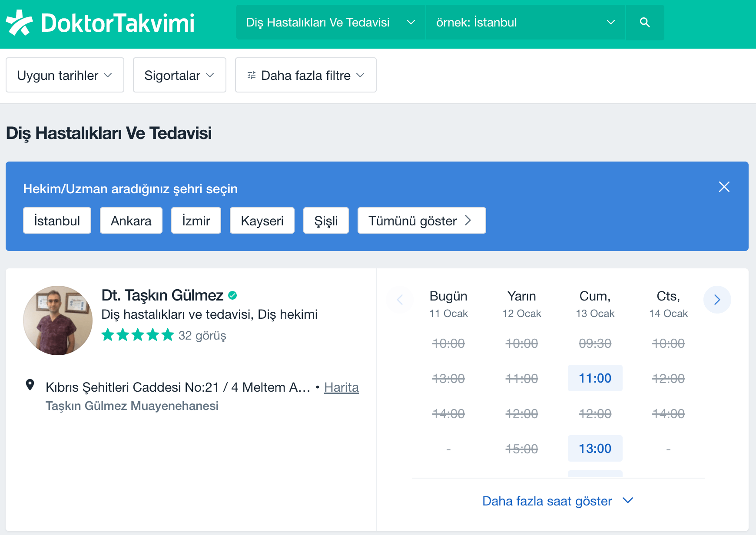Open the Uygun tarihler dropdown

click(65, 75)
